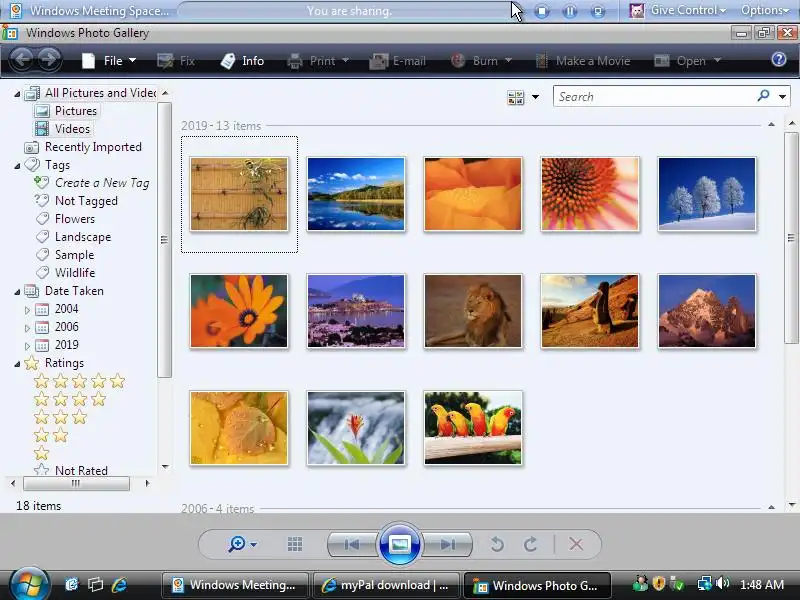Select Pictures in the navigation tree

tap(66, 111)
